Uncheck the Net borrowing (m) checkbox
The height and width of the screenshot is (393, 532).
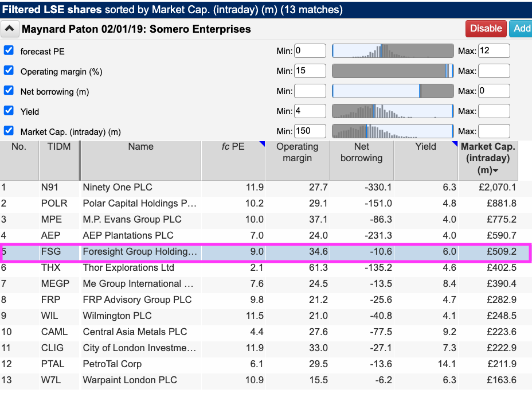pos(9,90)
